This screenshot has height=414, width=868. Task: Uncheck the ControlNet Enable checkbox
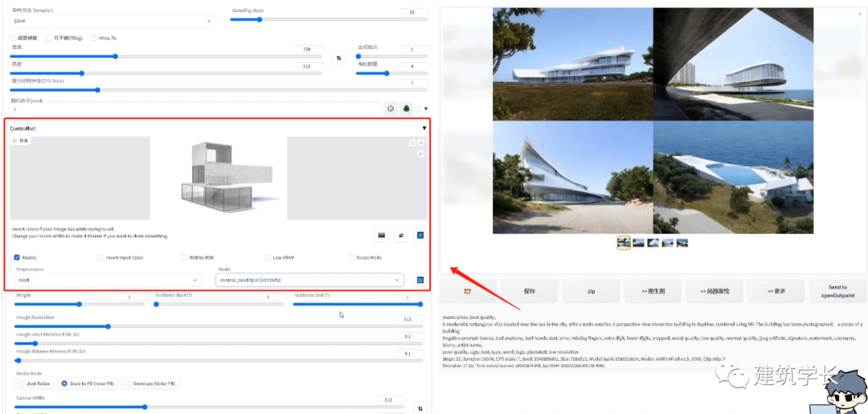17,257
